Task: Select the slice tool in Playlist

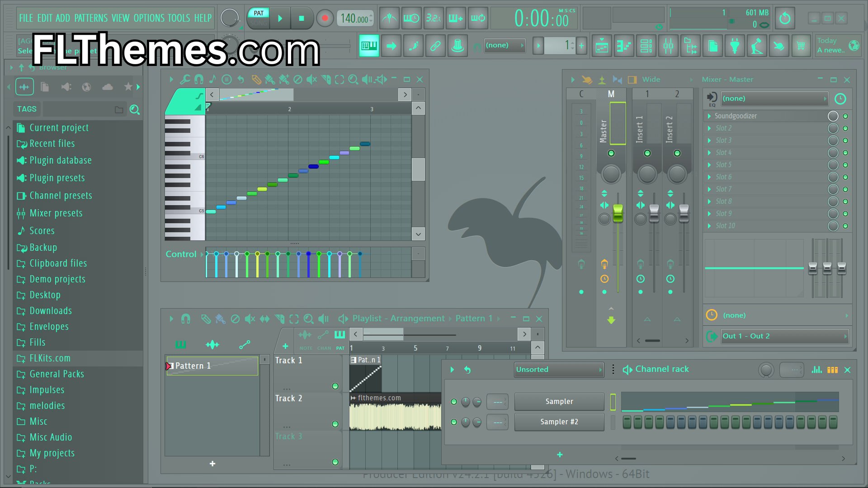Action: (279, 319)
